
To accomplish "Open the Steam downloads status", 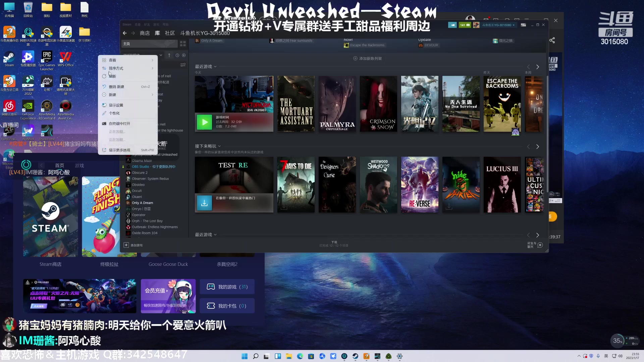I will 334,244.
